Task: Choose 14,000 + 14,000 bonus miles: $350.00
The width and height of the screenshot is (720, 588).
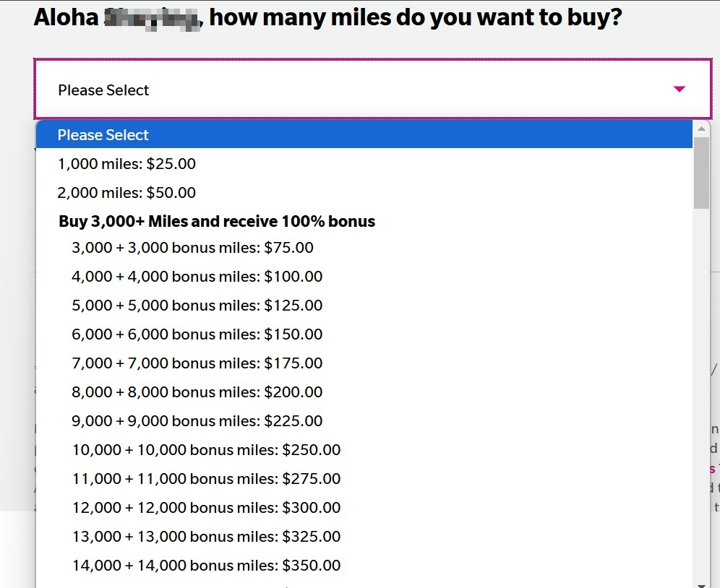Action: (x=206, y=566)
